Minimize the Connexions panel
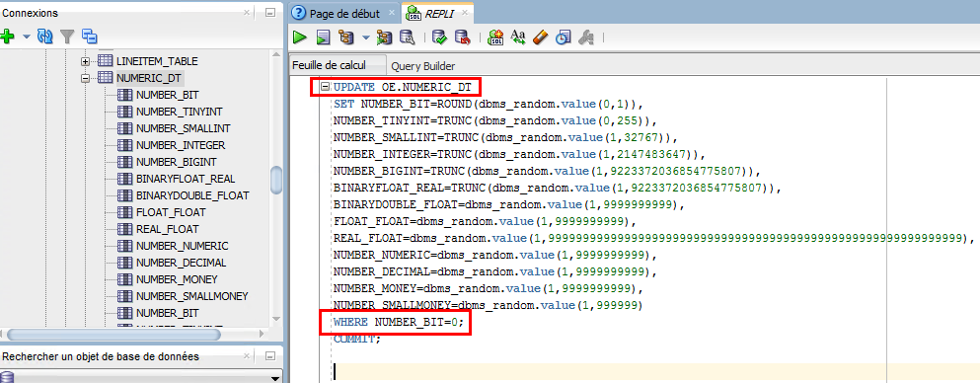The width and height of the screenshot is (980, 383). 270,12
